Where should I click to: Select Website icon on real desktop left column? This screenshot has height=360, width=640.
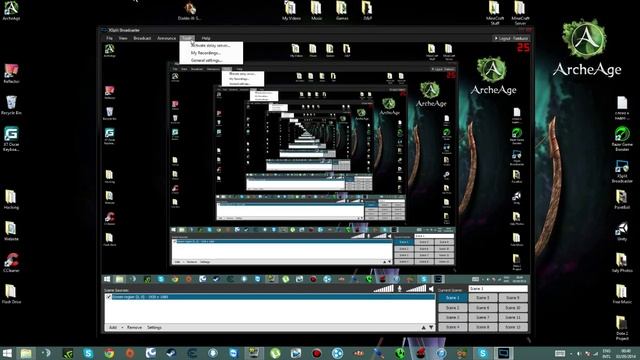tap(11, 231)
